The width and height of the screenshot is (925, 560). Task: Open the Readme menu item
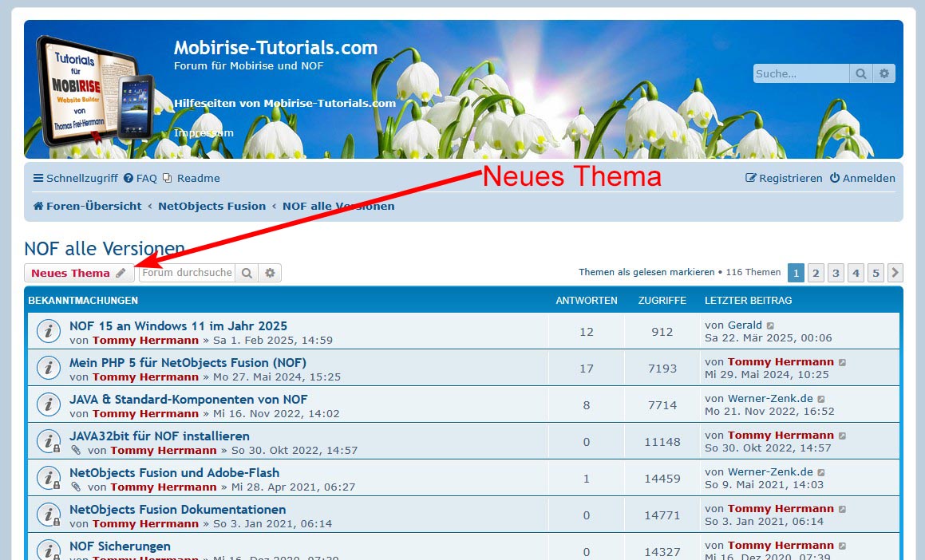pos(192,178)
